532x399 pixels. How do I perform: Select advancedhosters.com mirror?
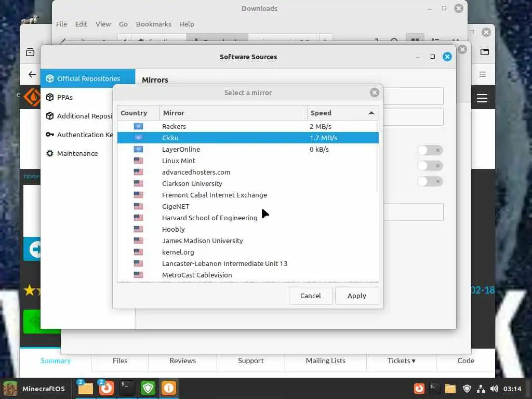point(248,172)
